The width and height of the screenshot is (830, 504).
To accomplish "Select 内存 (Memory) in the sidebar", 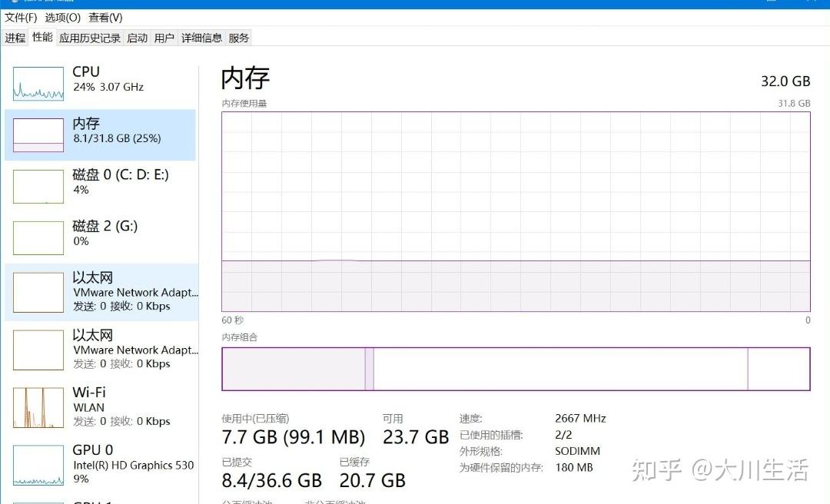I will [100, 131].
